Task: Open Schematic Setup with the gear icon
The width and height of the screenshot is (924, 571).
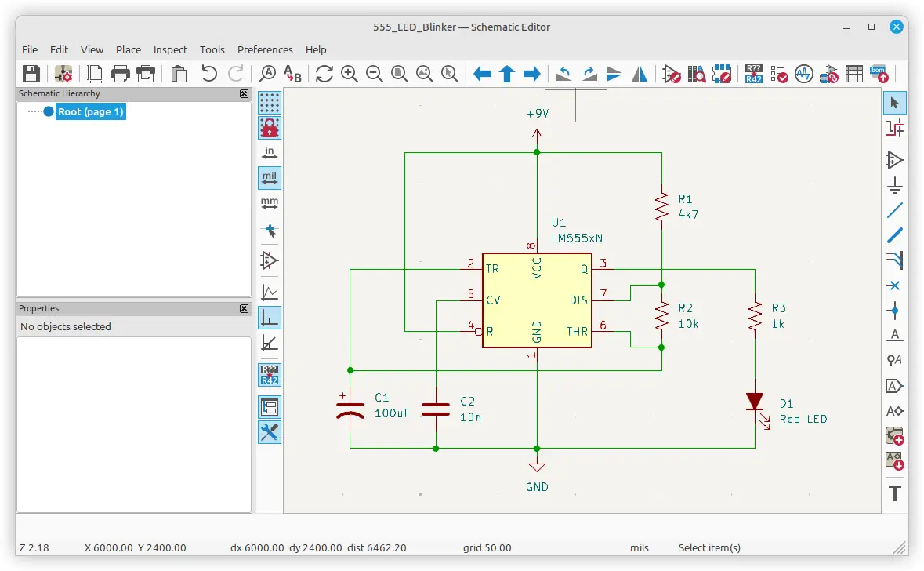Action: [x=63, y=74]
